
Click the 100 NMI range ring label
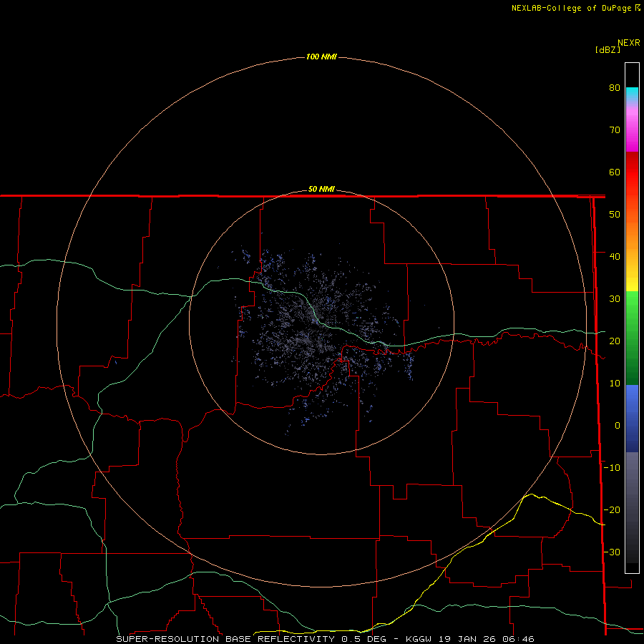(x=321, y=57)
